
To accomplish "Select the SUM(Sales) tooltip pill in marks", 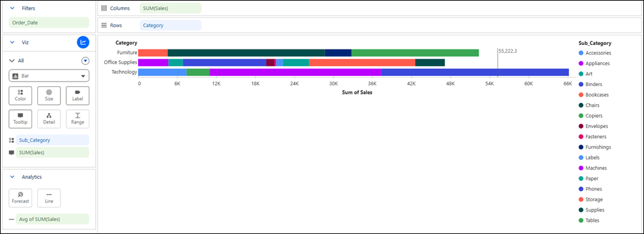I will [x=53, y=152].
